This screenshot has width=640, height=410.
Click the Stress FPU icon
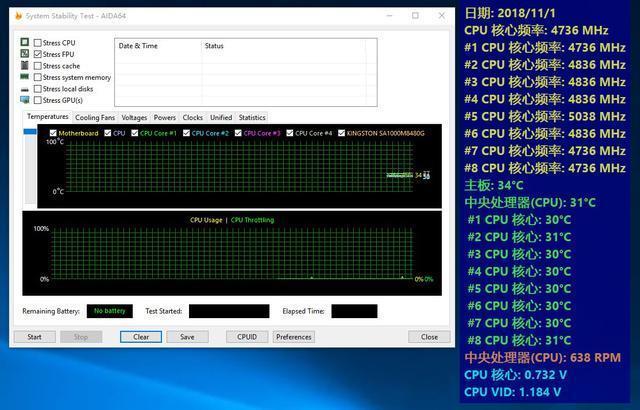pos(25,53)
